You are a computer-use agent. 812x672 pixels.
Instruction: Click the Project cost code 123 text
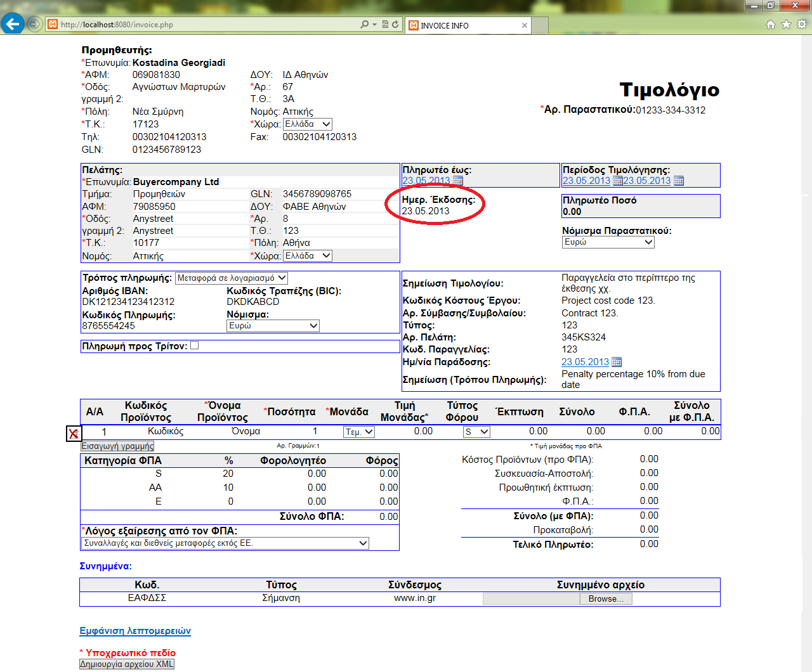pyautogui.click(x=608, y=300)
